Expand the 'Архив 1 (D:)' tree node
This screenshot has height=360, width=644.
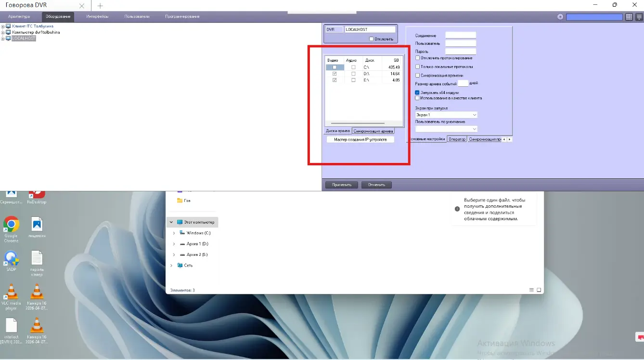pyautogui.click(x=174, y=244)
